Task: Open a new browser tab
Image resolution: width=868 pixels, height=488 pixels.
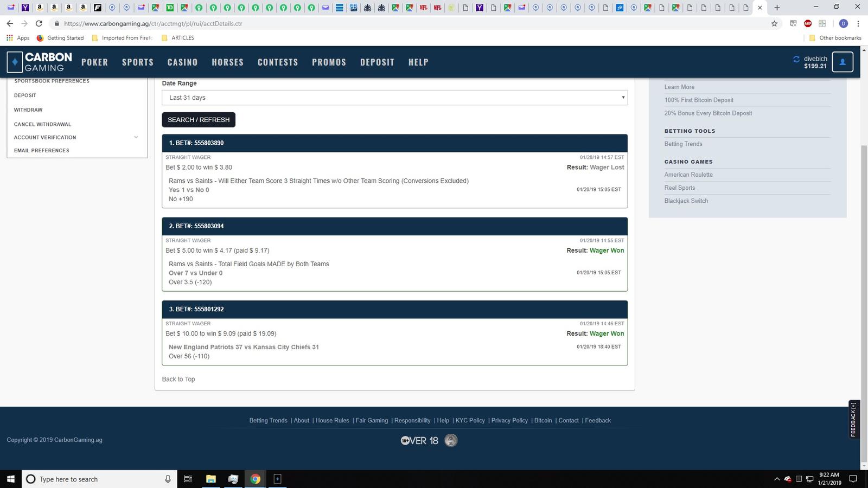Action: coord(777,8)
